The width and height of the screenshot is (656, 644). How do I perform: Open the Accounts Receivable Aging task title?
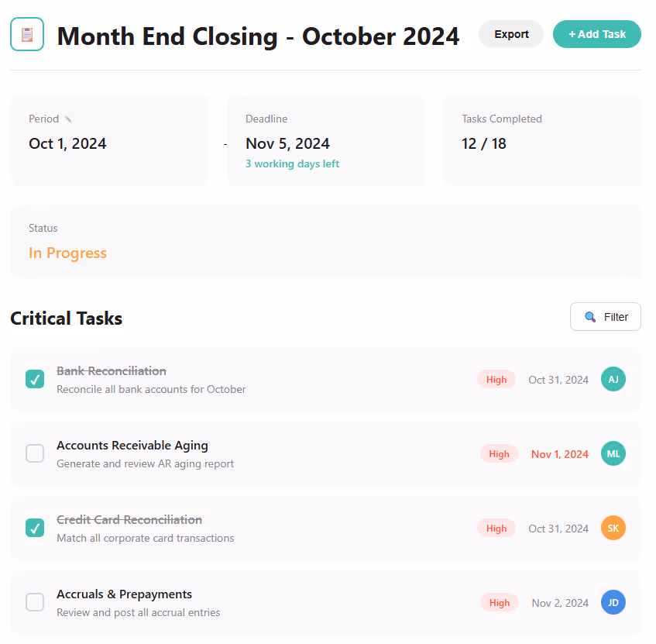(132, 445)
